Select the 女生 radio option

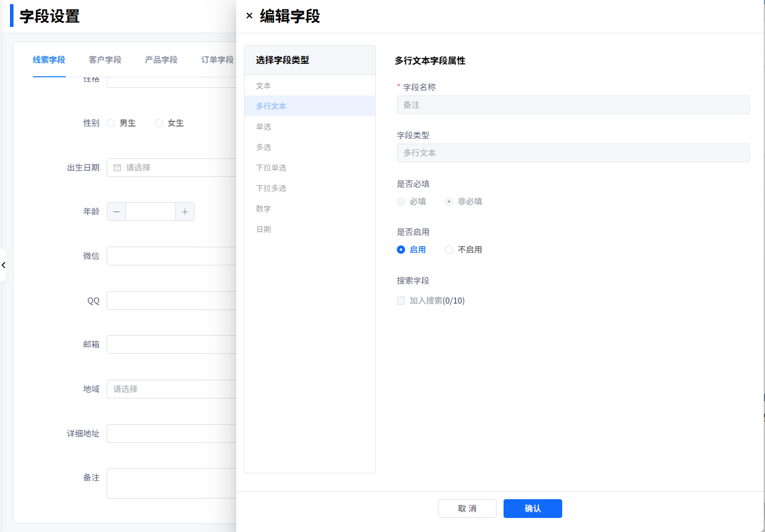pos(159,123)
